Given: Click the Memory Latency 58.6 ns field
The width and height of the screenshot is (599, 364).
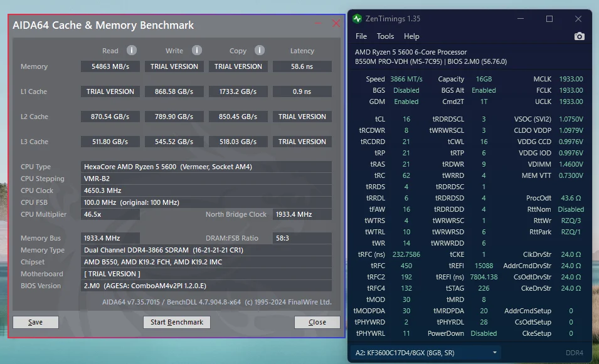Looking at the screenshot, I should pos(302,66).
